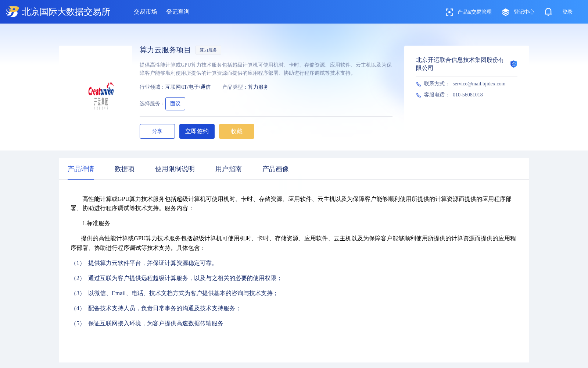
Task: Click the 登录 link
Action: (567, 12)
